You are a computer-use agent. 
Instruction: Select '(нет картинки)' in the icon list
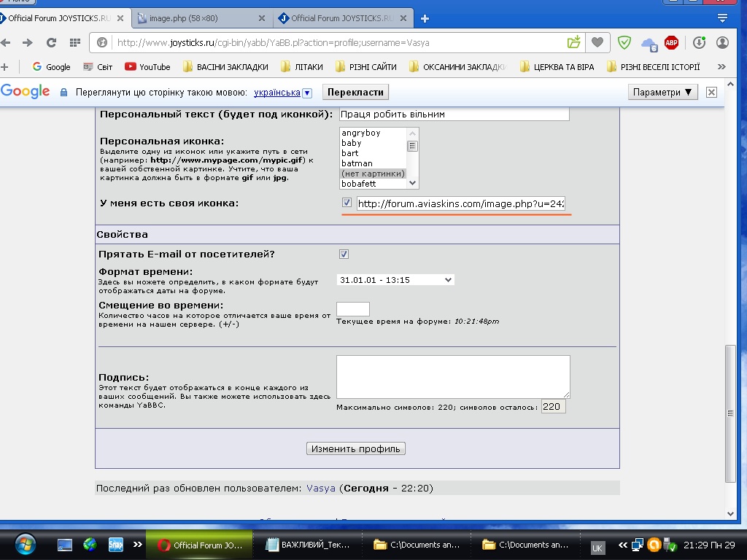tap(373, 174)
